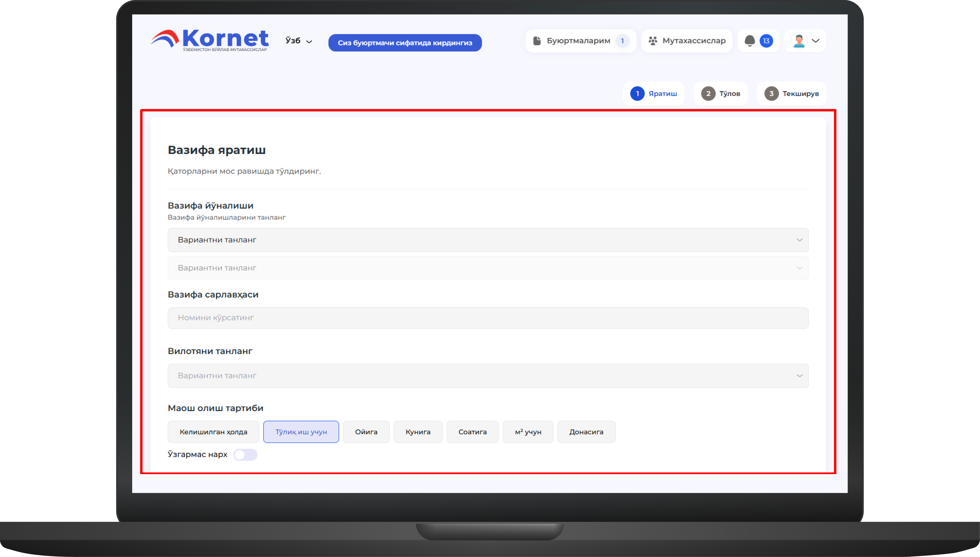Open the Ўзб language dropdown
The image size is (980, 557).
(x=298, y=41)
